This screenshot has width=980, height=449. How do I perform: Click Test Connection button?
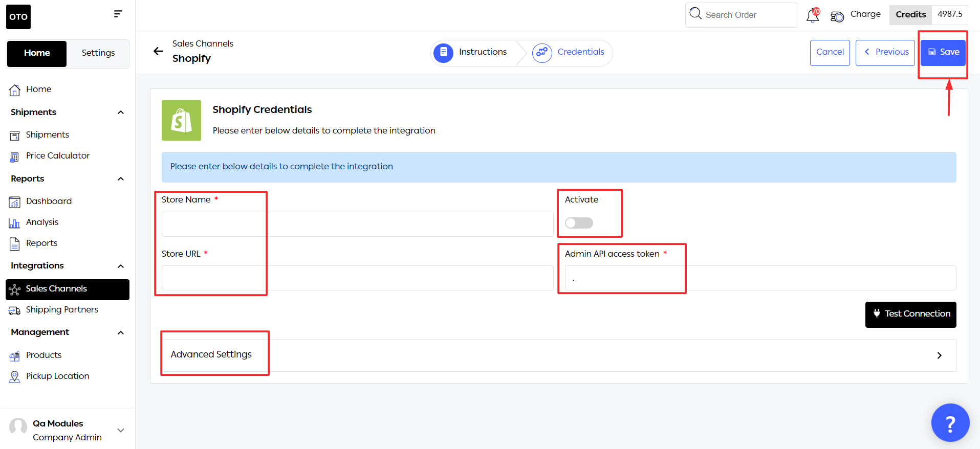[911, 315]
